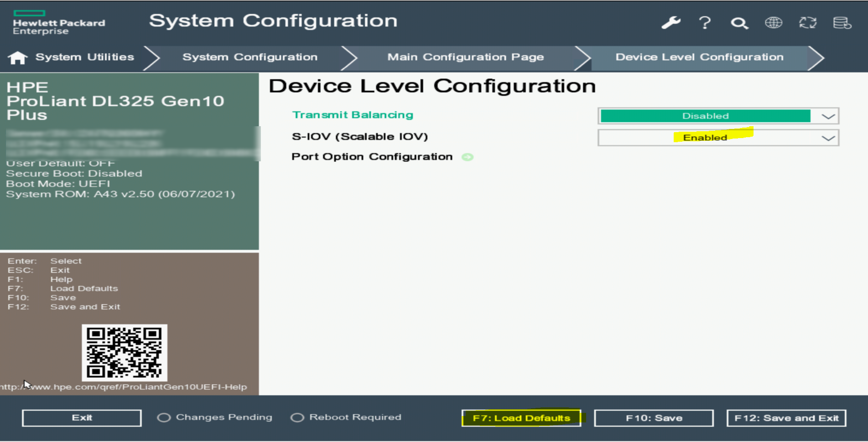
Task: Open the Setup Tools wrench icon
Action: [x=671, y=22]
